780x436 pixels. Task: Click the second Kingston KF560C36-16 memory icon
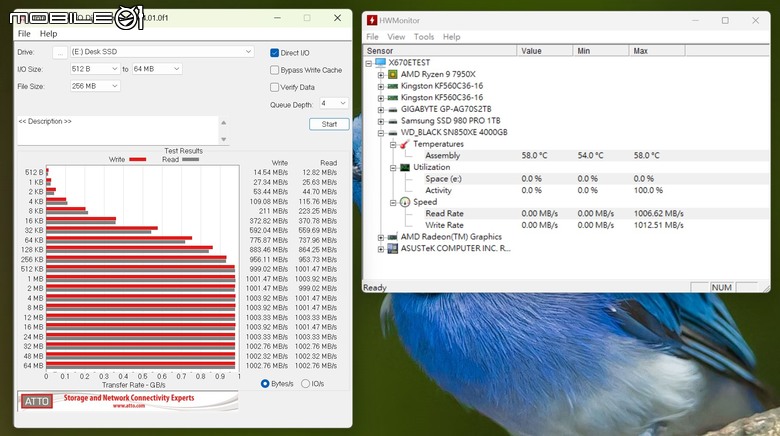coord(392,98)
